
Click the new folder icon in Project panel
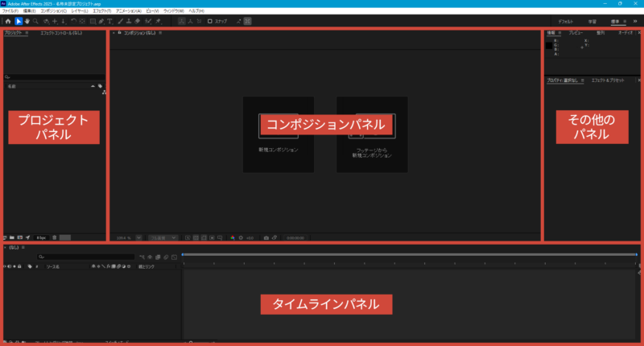pyautogui.click(x=12, y=237)
